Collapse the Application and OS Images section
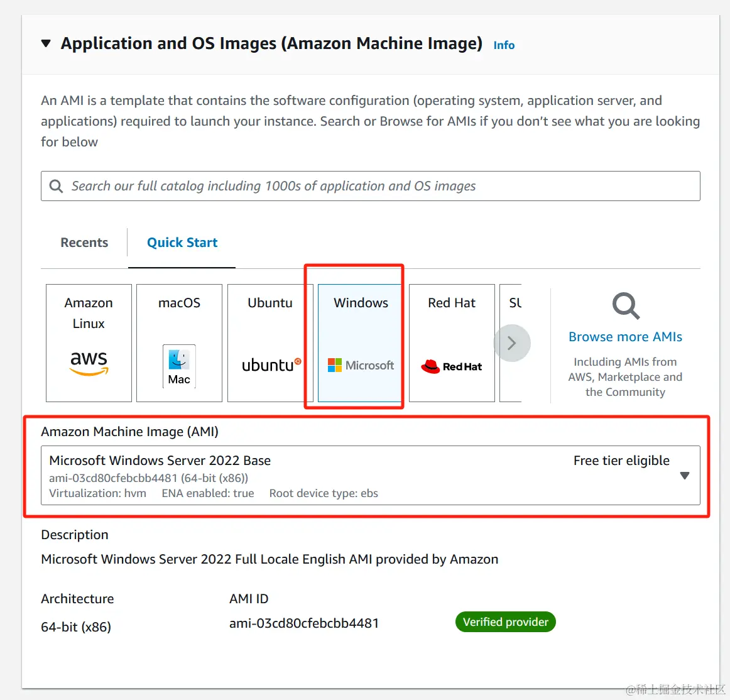730x700 pixels. click(46, 44)
